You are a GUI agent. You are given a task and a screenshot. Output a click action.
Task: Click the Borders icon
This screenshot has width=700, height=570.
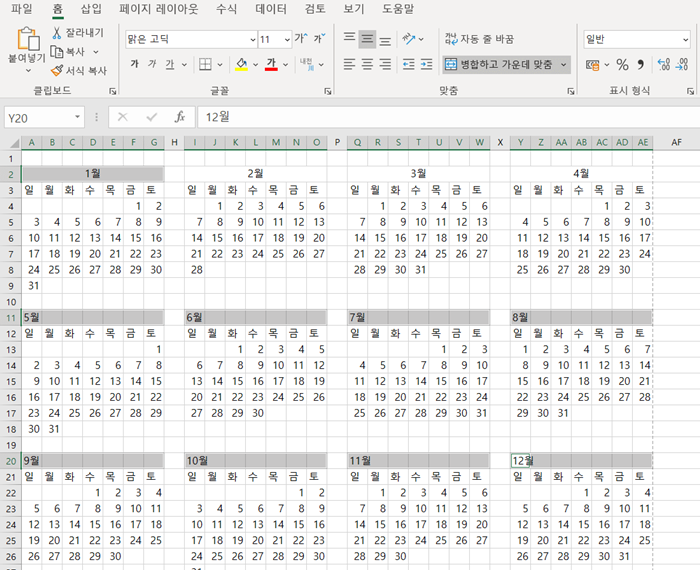(x=205, y=64)
